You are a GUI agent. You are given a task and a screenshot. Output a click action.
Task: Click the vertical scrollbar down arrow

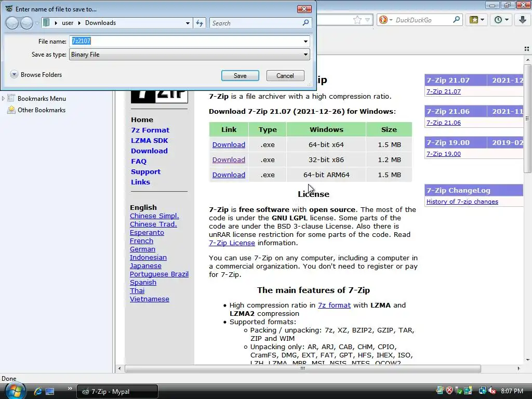[x=528, y=361]
